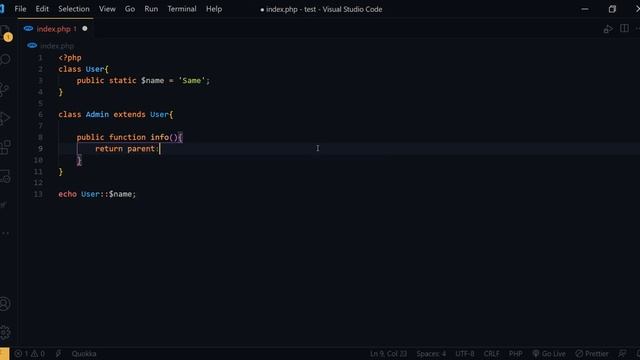Viewport: 640px width, 360px height.
Task: Click the Run Code play icon
Action: tap(608, 29)
